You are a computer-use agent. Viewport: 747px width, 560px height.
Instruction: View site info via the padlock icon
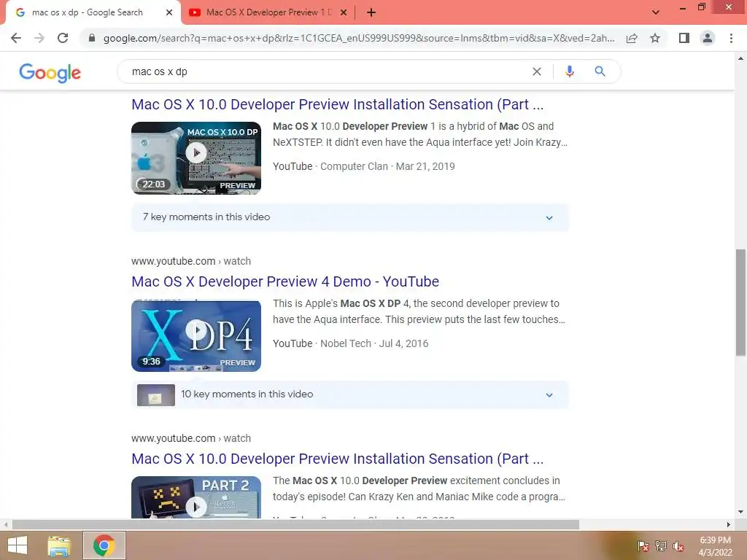[x=92, y=38]
